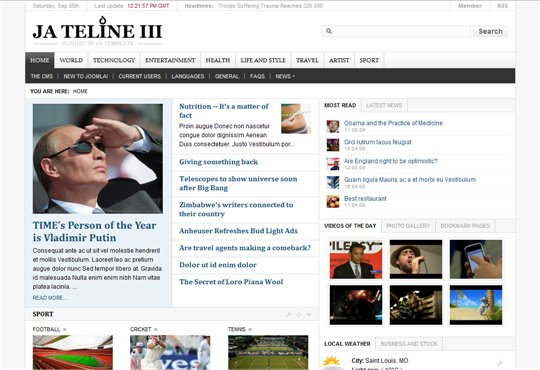Open the Health menu item
540x370 pixels.
(x=218, y=60)
